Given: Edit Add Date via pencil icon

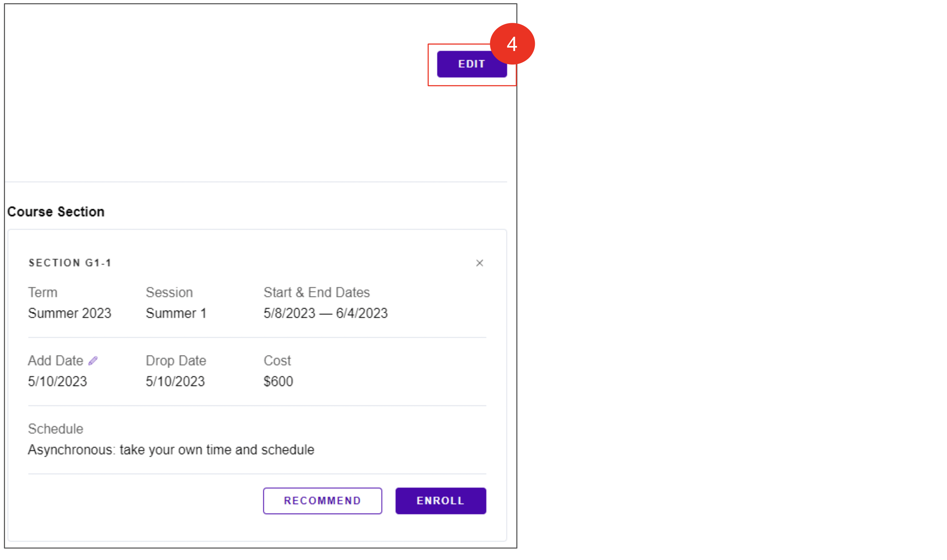Looking at the screenshot, I should [x=93, y=361].
